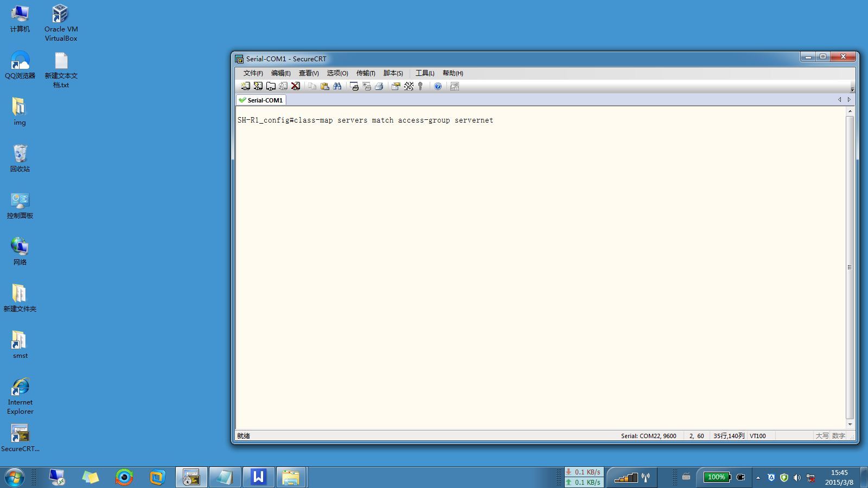Viewport: 868px width, 488px height.
Task: Open the Word taskbar button
Action: (258, 477)
